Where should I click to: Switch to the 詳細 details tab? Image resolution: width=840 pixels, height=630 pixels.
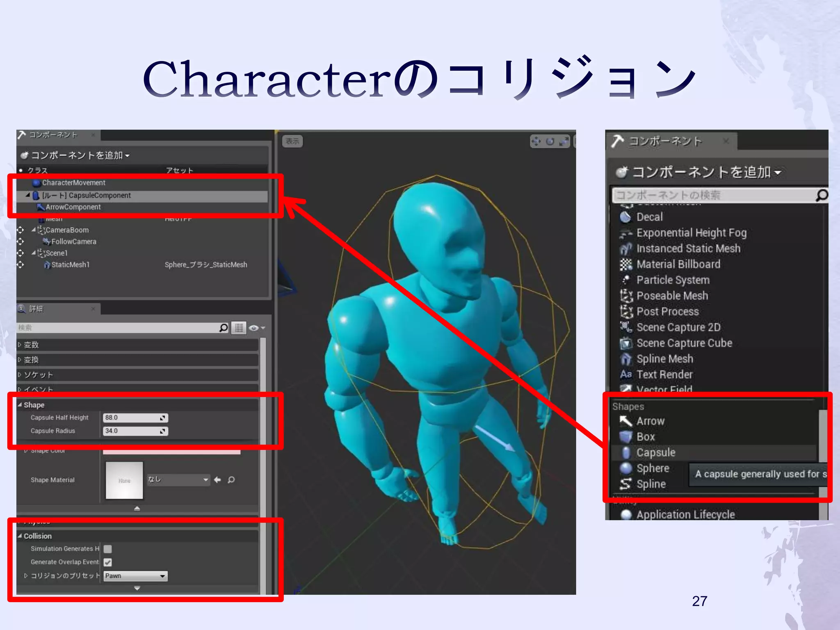(36, 309)
